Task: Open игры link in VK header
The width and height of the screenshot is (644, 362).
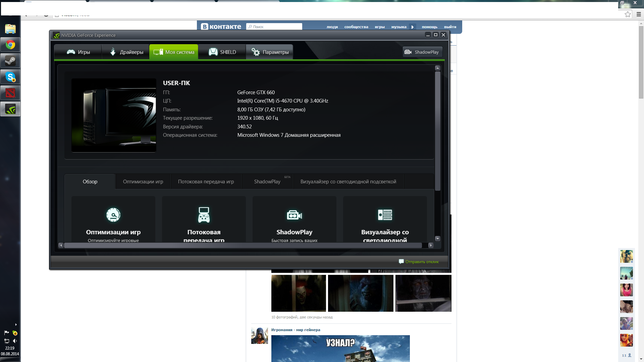Action: [380, 27]
